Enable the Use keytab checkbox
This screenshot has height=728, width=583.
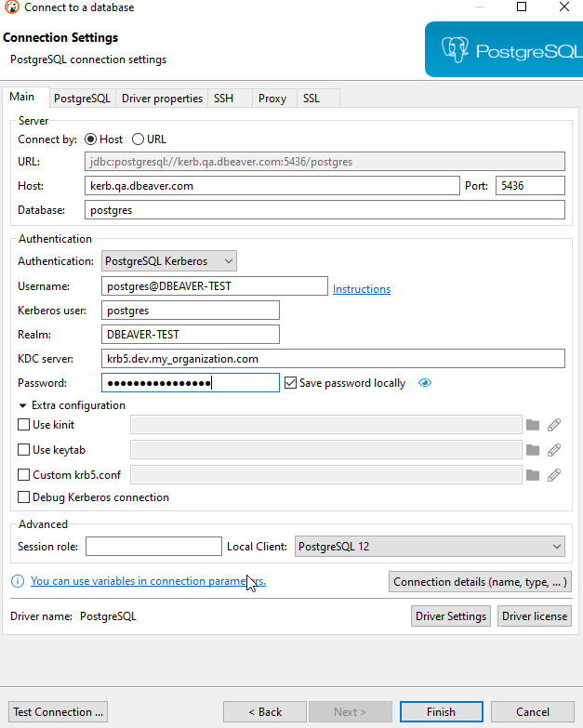tap(23, 449)
